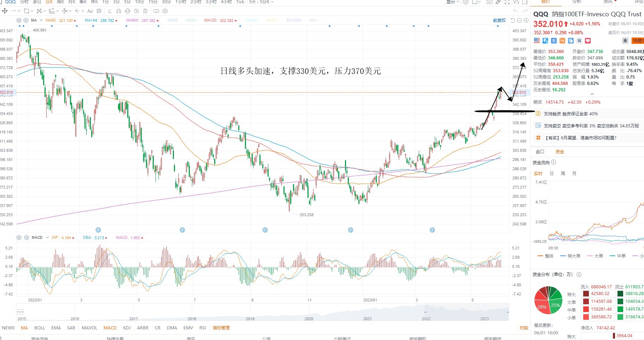
Task: Take a chart screenshot with camera icon
Action: point(490,2)
